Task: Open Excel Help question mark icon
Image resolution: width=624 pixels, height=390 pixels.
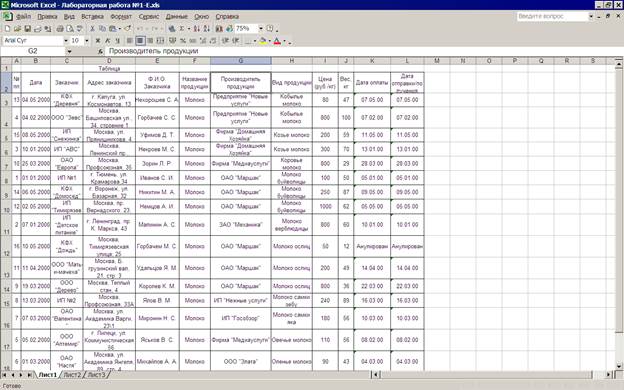Action: [x=270, y=29]
